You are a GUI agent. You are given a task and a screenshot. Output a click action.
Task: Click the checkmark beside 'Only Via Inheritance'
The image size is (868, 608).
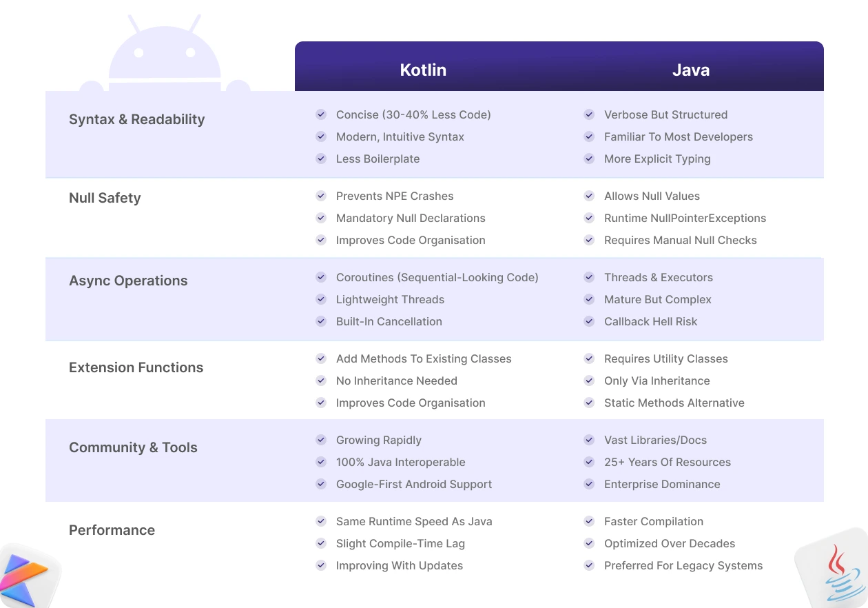[x=589, y=381]
